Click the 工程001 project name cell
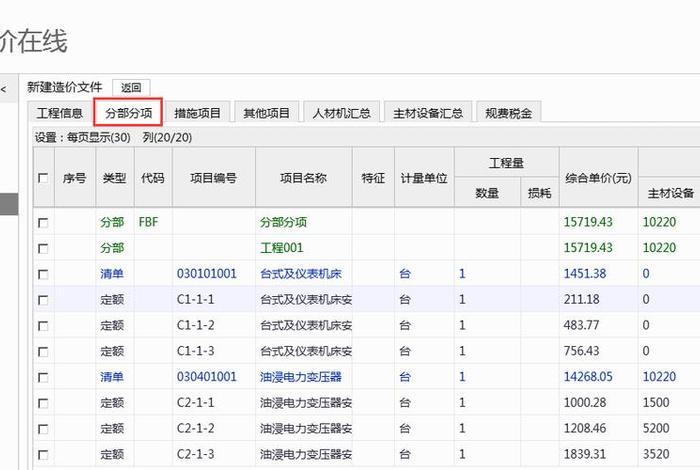 281,248
